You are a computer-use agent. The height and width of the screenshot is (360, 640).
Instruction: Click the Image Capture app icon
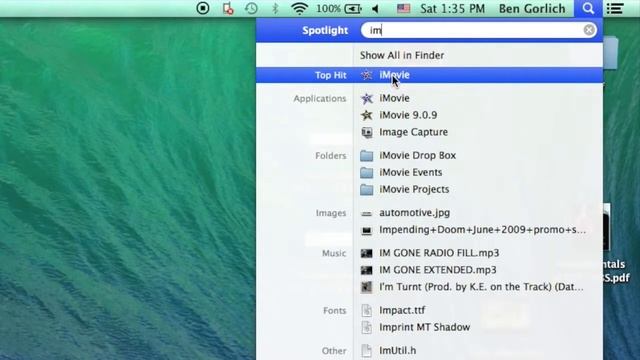click(x=367, y=132)
